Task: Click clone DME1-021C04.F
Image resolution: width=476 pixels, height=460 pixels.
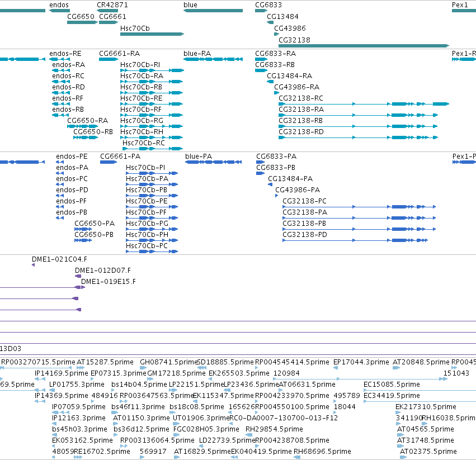Action: coord(59,259)
